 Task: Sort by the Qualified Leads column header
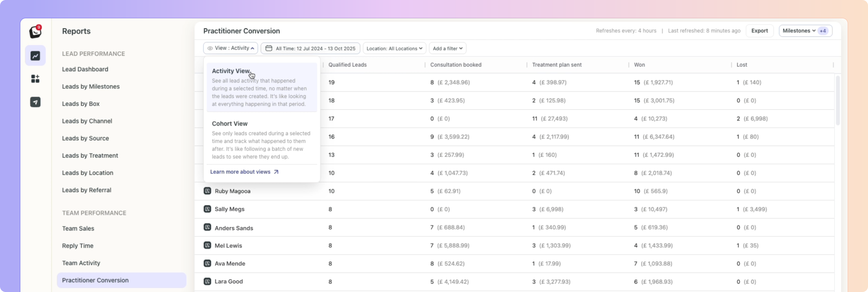coord(347,65)
